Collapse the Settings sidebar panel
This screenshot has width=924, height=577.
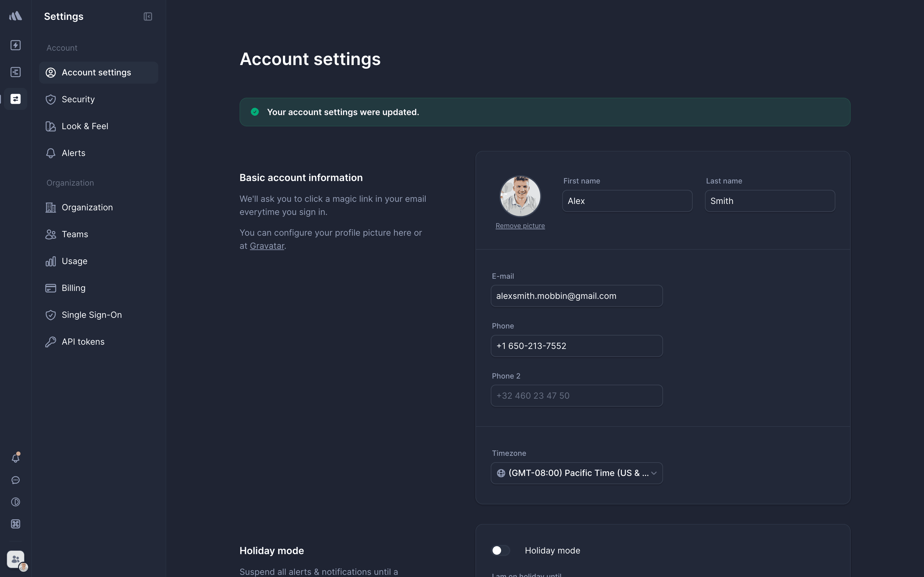tap(148, 16)
